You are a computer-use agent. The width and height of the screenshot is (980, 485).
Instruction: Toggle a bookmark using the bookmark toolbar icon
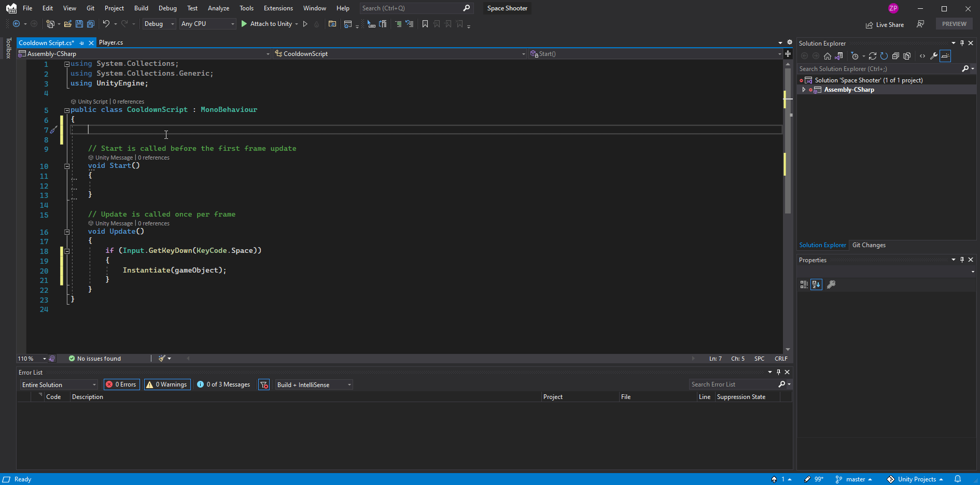pos(425,24)
